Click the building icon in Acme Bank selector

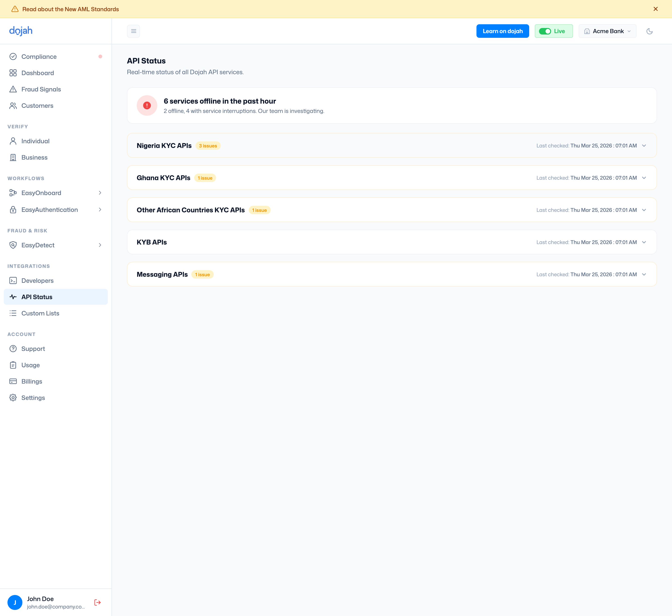pyautogui.click(x=587, y=31)
